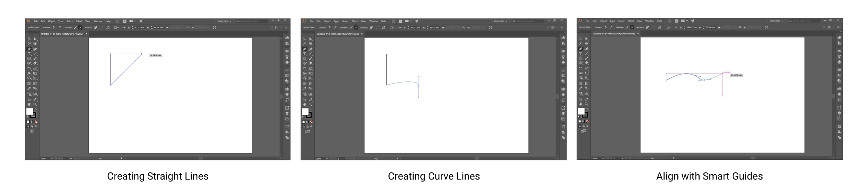Open the Object menu in the middle window
This screenshot has height=195, width=868.
[x=327, y=21]
